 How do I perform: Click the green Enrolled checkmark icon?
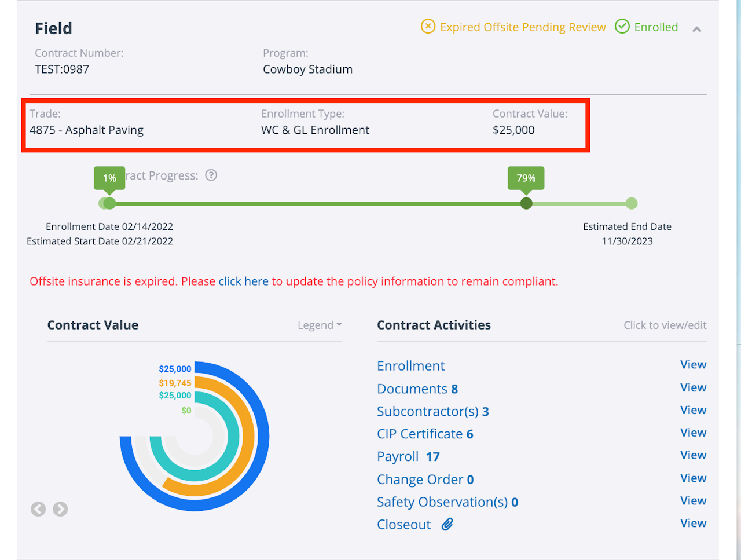click(622, 27)
